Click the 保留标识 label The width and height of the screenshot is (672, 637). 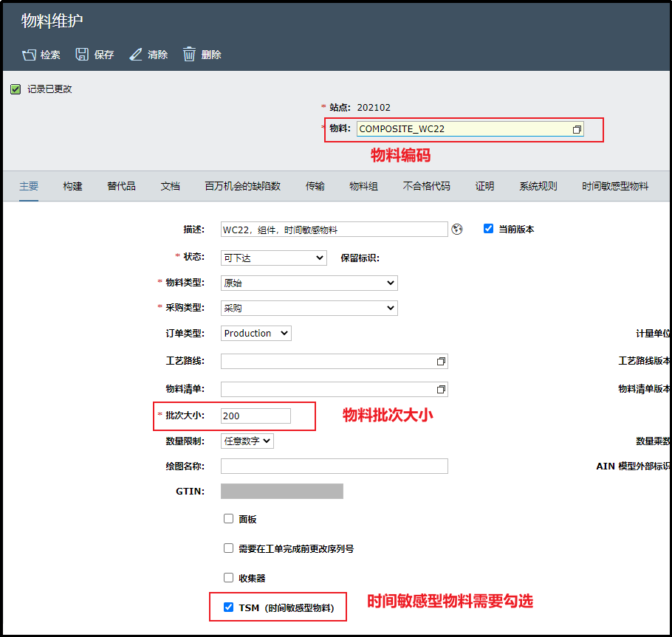pyautogui.click(x=360, y=258)
